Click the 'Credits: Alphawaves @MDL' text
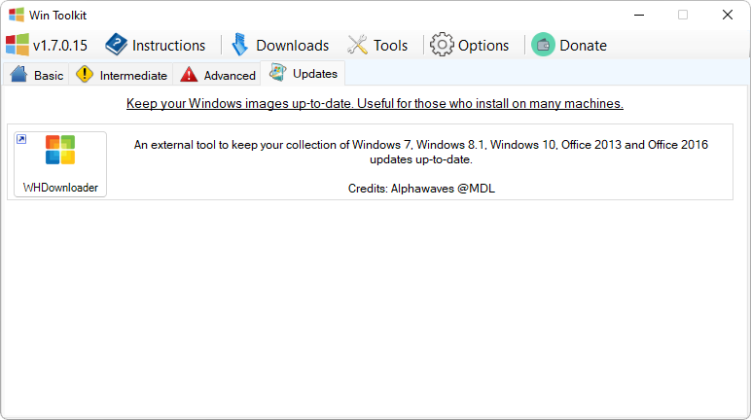751x420 pixels. click(x=421, y=189)
